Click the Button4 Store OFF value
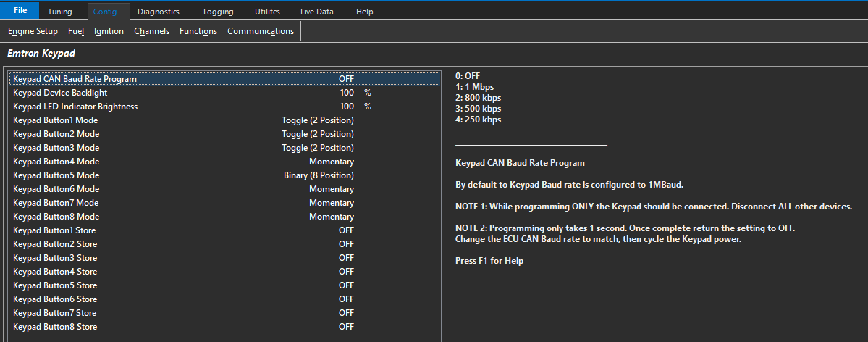Viewport: 868px width, 342px height. tap(346, 272)
